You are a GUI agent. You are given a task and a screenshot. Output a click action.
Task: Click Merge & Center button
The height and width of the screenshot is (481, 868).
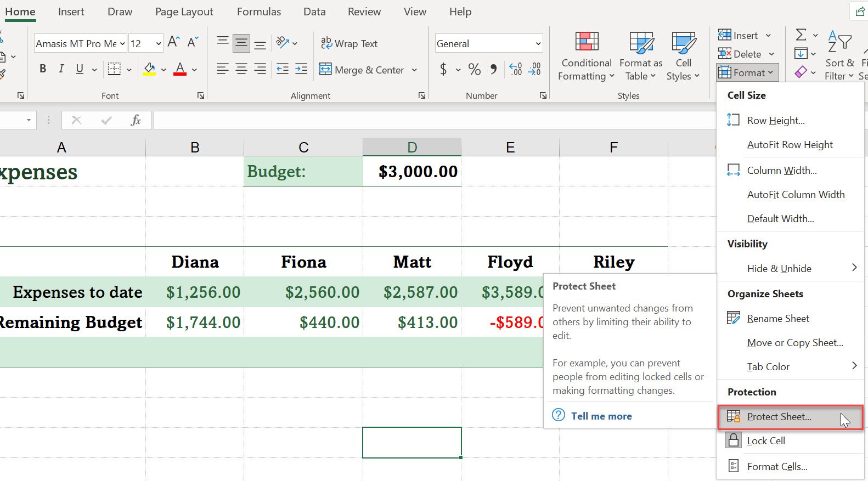(362, 70)
